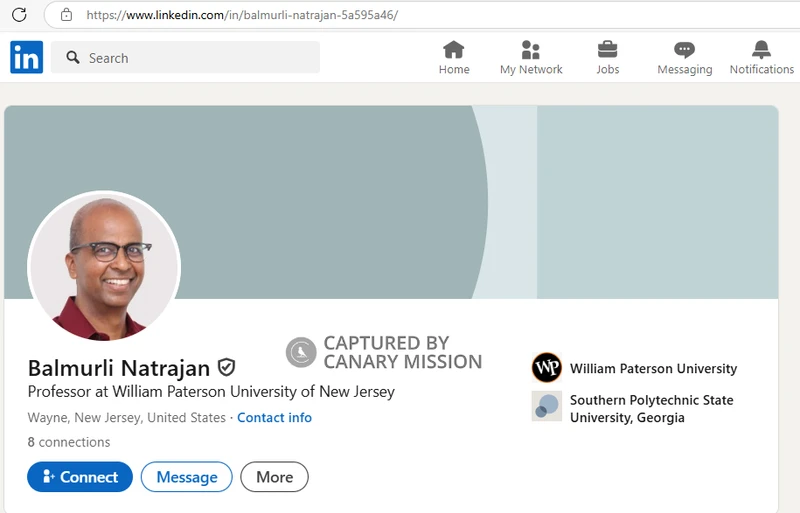Open Southern Polytechnic State University, Georgia link
This screenshot has width=800, height=513.
coord(652,409)
